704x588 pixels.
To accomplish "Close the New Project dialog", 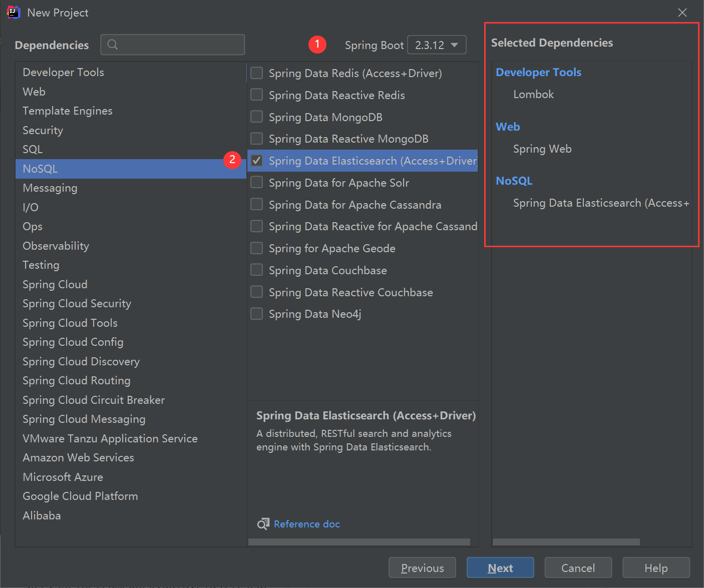I will tap(682, 13).
